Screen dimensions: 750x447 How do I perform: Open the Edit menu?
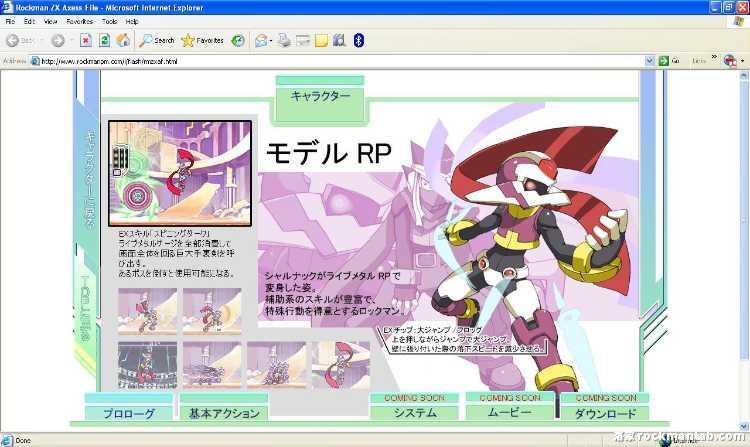coord(29,22)
